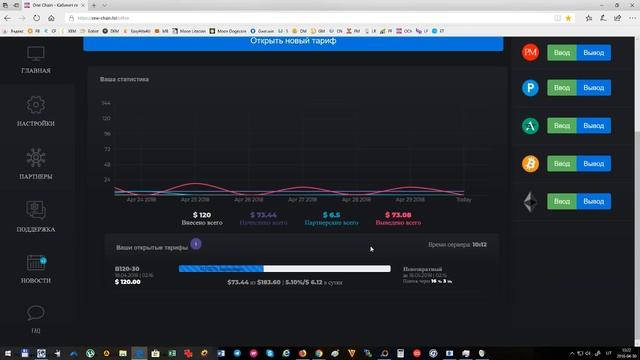This screenshot has width=640, height=360.
Task: Open Internet Explorer from taskbar
Action: (286, 353)
